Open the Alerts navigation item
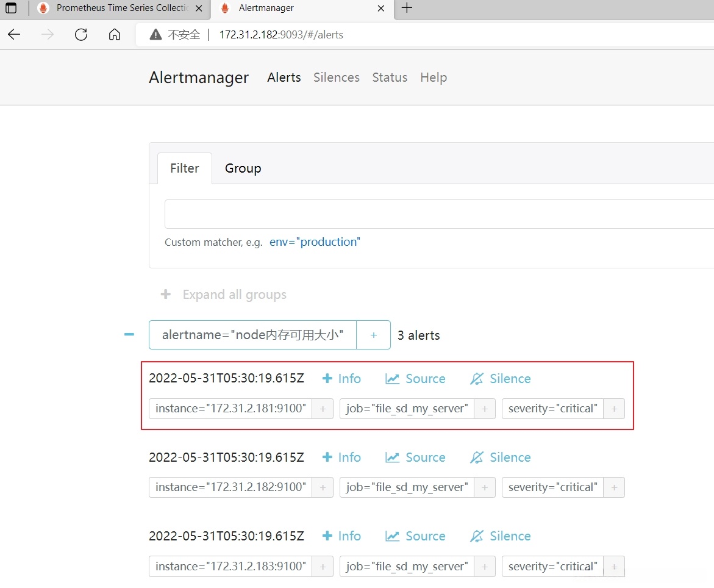Viewport: 714px width, 588px height. point(284,77)
